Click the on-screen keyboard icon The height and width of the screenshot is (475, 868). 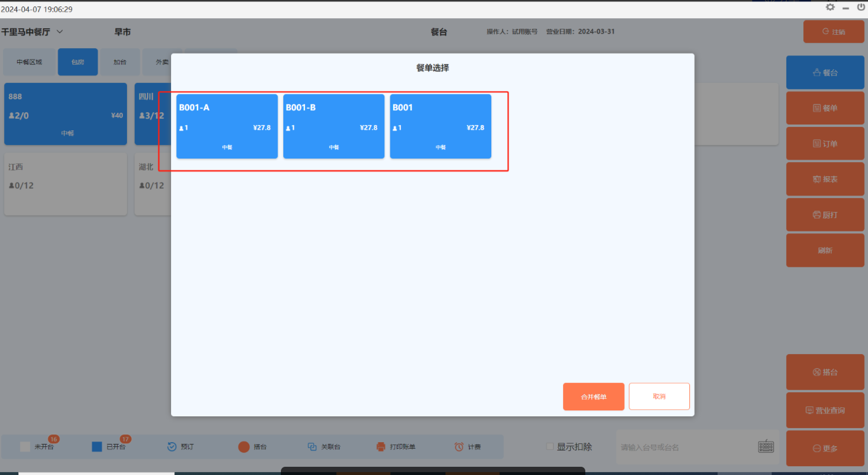(766, 447)
